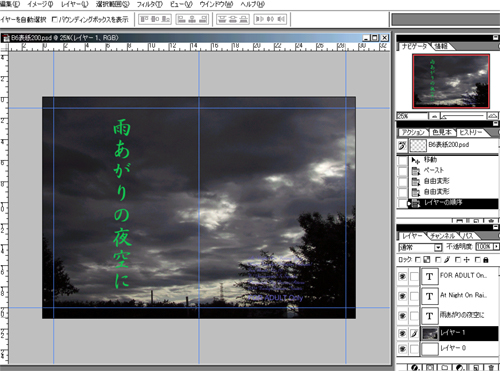500x371 pixels.
Task: Select the ペースト history state
Action: pyautogui.click(x=453, y=170)
